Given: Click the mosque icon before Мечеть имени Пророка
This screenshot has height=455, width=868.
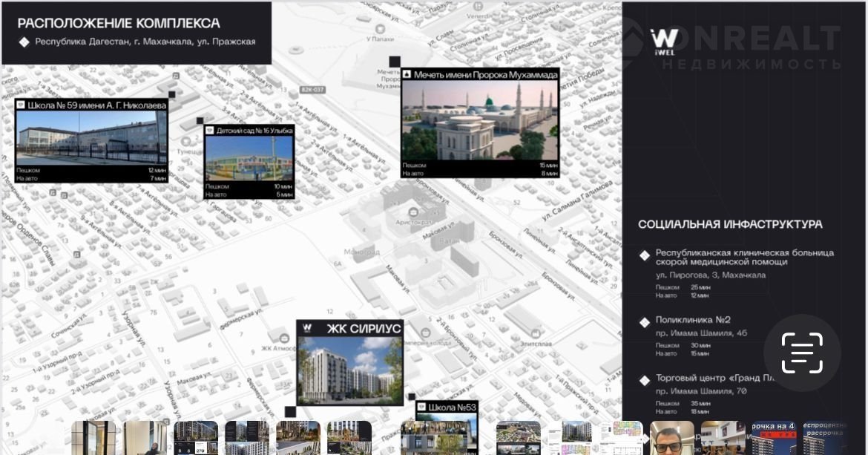Looking at the screenshot, I should (x=407, y=75).
